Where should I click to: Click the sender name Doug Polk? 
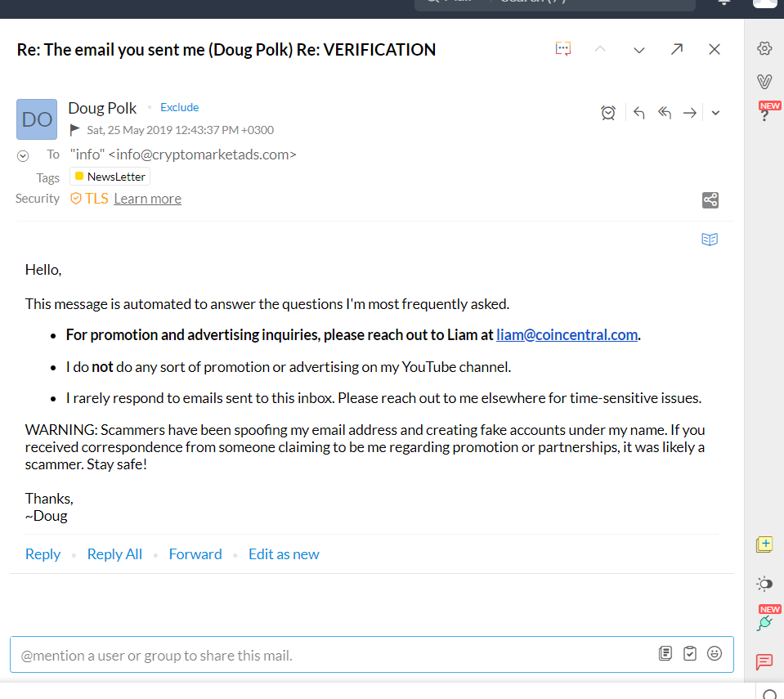102,109
